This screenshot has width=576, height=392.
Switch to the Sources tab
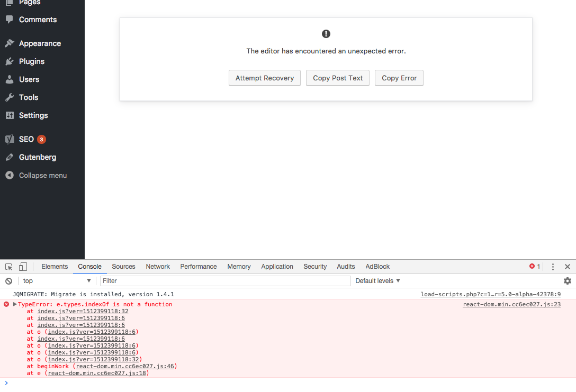(123, 267)
